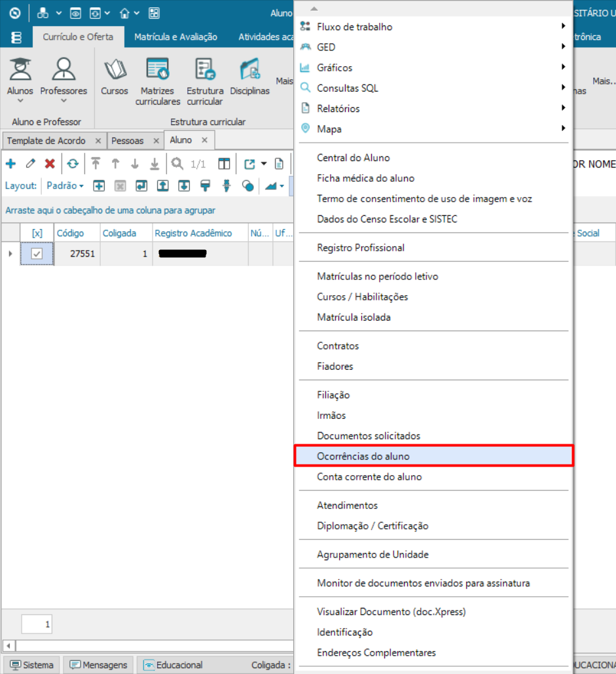Image resolution: width=616 pixels, height=674 pixels.
Task: Uncheck the checkbox in row 27551
Action: pyautogui.click(x=37, y=254)
